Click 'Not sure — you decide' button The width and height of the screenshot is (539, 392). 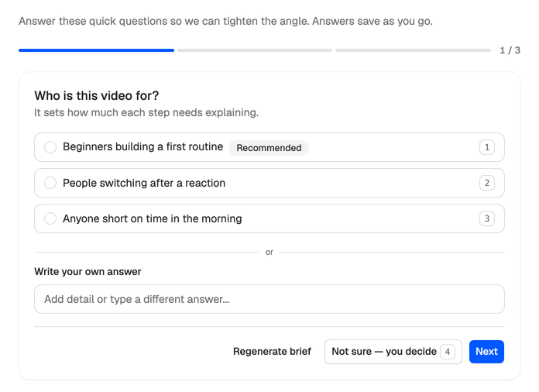pyautogui.click(x=393, y=352)
